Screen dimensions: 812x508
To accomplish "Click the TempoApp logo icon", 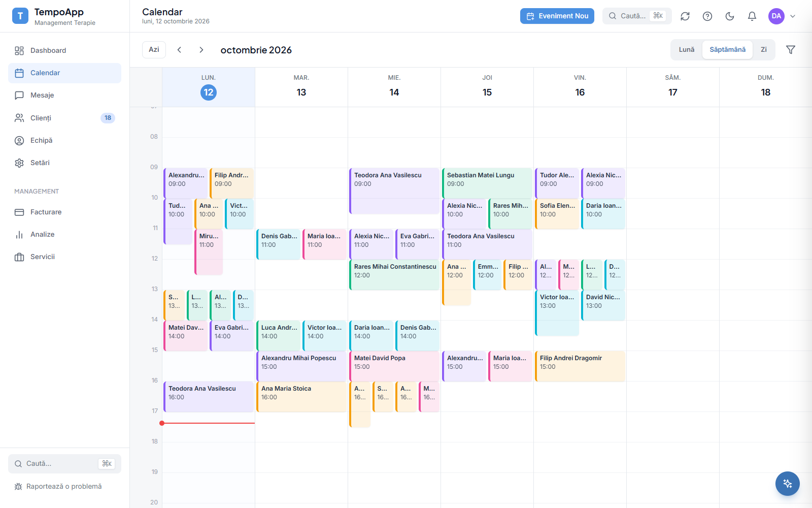I will [20, 16].
